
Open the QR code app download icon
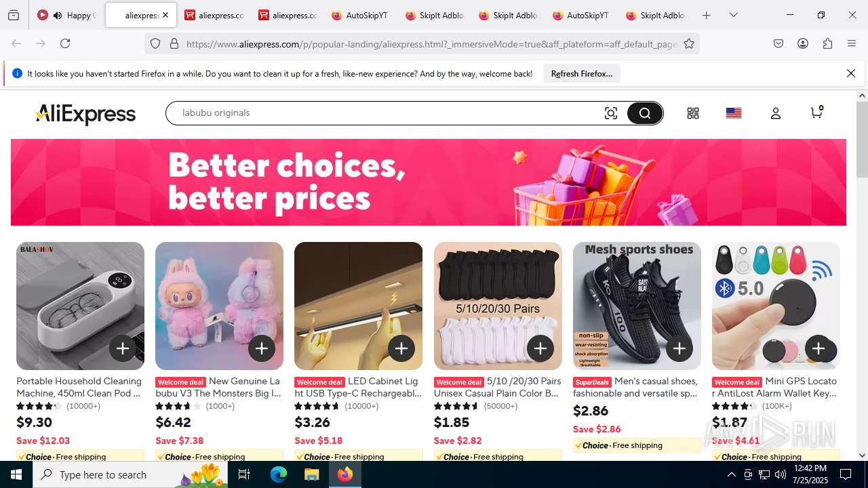692,113
